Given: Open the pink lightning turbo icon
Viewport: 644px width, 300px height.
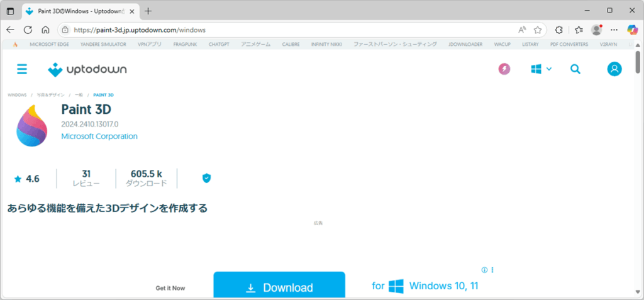Looking at the screenshot, I should coord(504,69).
